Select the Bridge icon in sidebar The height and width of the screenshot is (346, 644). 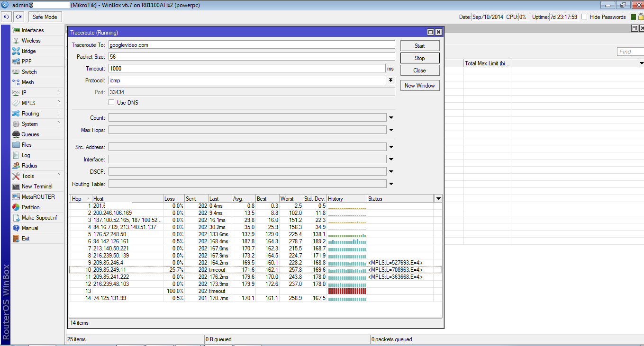pyautogui.click(x=16, y=51)
